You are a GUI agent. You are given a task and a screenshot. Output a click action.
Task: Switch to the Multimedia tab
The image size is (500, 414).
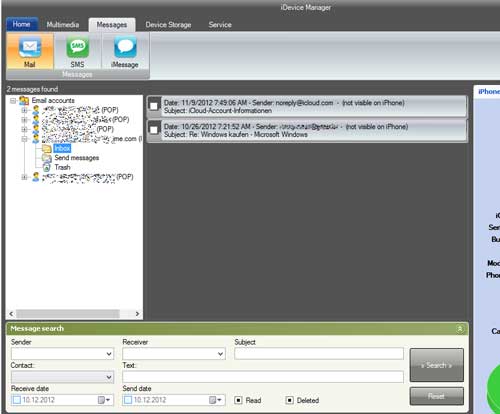click(x=63, y=25)
